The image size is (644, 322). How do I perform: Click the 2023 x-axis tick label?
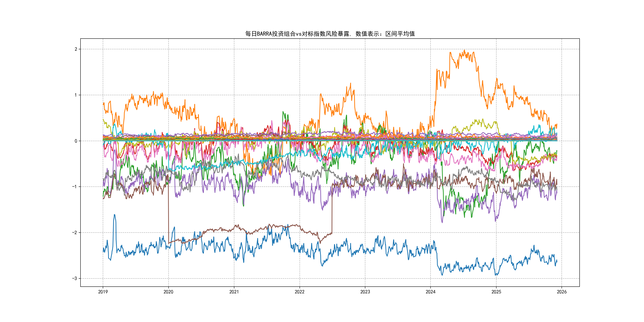point(365,292)
